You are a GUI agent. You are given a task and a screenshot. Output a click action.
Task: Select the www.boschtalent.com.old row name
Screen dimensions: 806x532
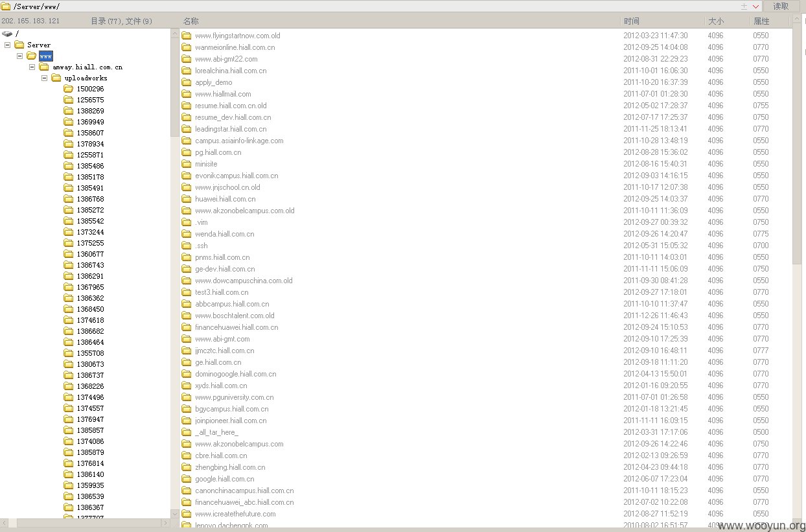point(235,316)
